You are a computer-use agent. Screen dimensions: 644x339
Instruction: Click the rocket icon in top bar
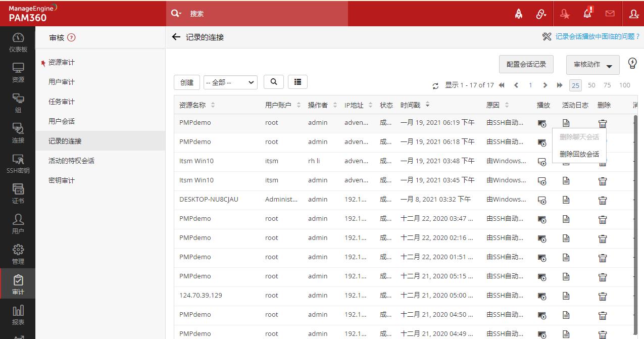coord(519,14)
